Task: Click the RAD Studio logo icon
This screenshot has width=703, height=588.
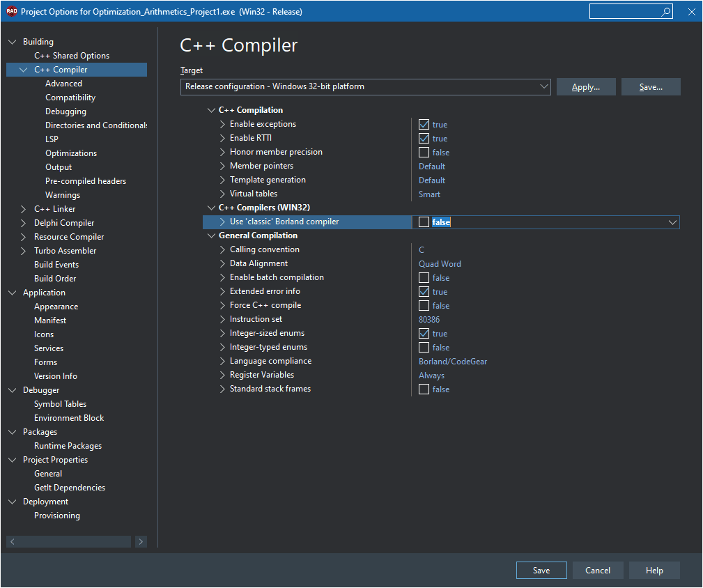Action: [x=12, y=11]
